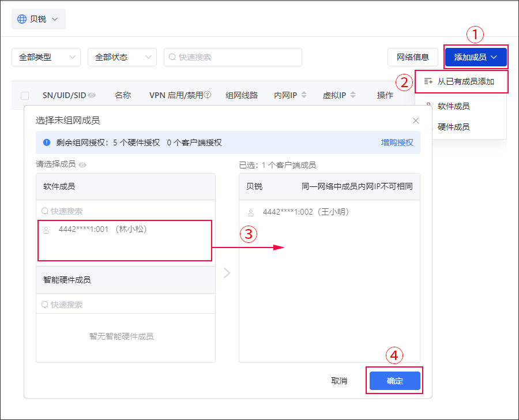This screenshot has height=420, width=519.
Task: Click the user icon beside 王小明 entry
Action: pos(251,213)
